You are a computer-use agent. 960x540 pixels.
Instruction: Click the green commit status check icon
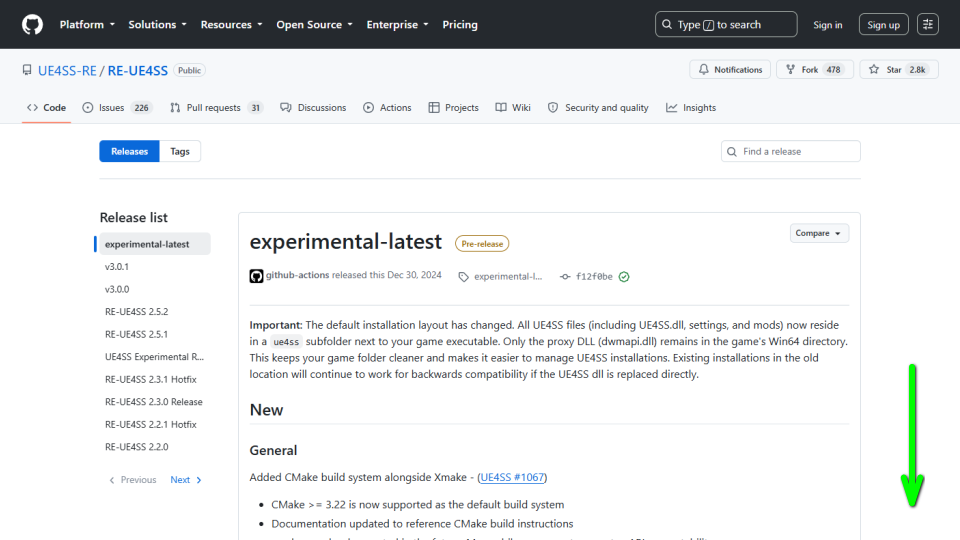click(624, 277)
